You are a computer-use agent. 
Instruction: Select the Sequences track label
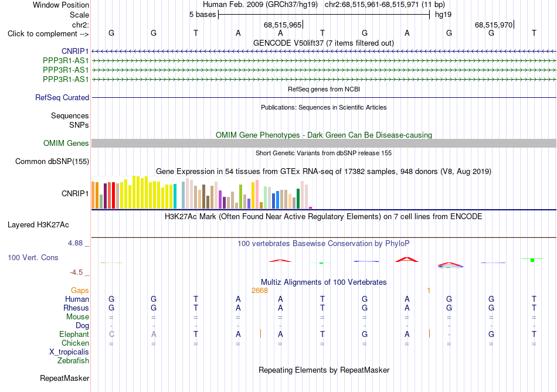(x=70, y=116)
